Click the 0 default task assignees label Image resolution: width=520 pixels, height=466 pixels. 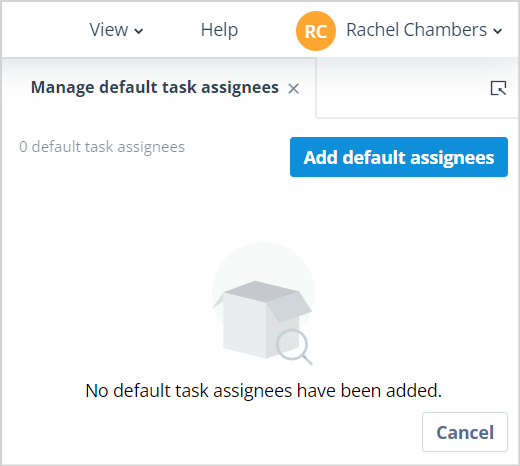(102, 147)
